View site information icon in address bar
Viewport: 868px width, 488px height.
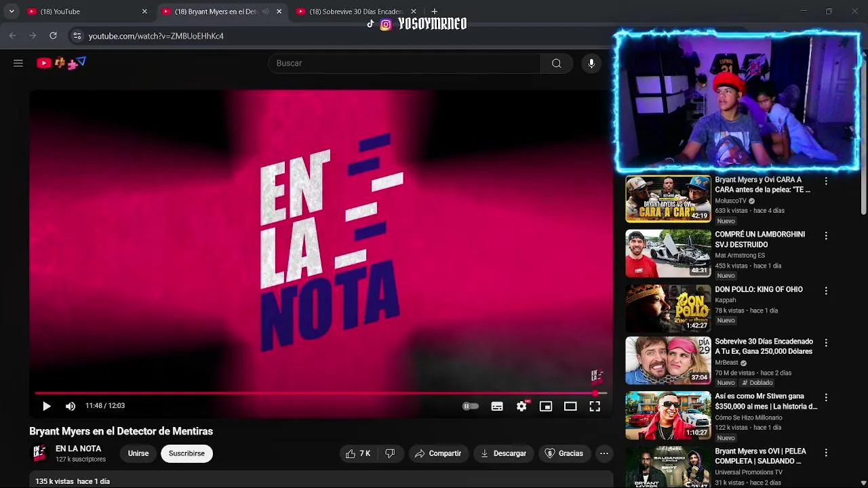pos(77,36)
